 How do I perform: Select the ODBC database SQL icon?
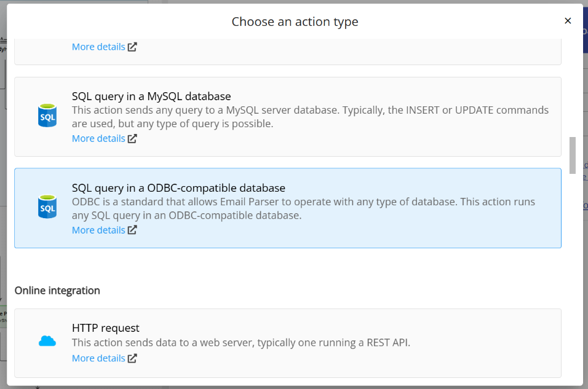[47, 206]
